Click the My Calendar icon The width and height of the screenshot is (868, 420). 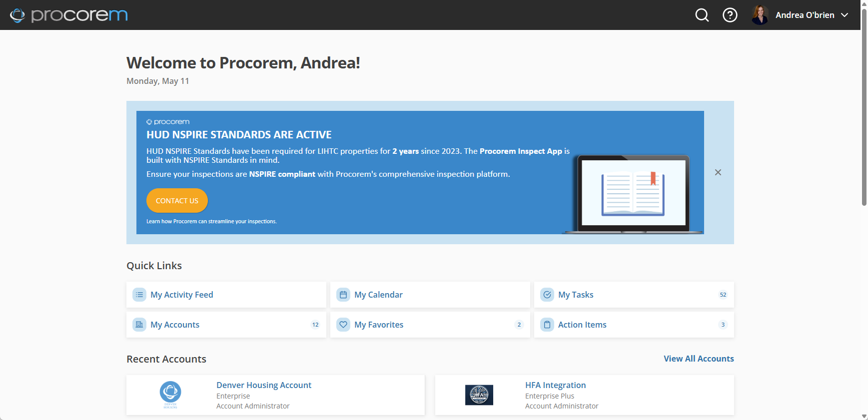click(x=343, y=295)
